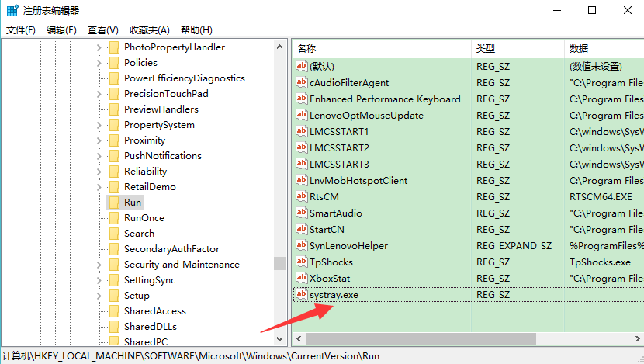
Task: Click the RtsCM value icon
Action: tap(302, 196)
